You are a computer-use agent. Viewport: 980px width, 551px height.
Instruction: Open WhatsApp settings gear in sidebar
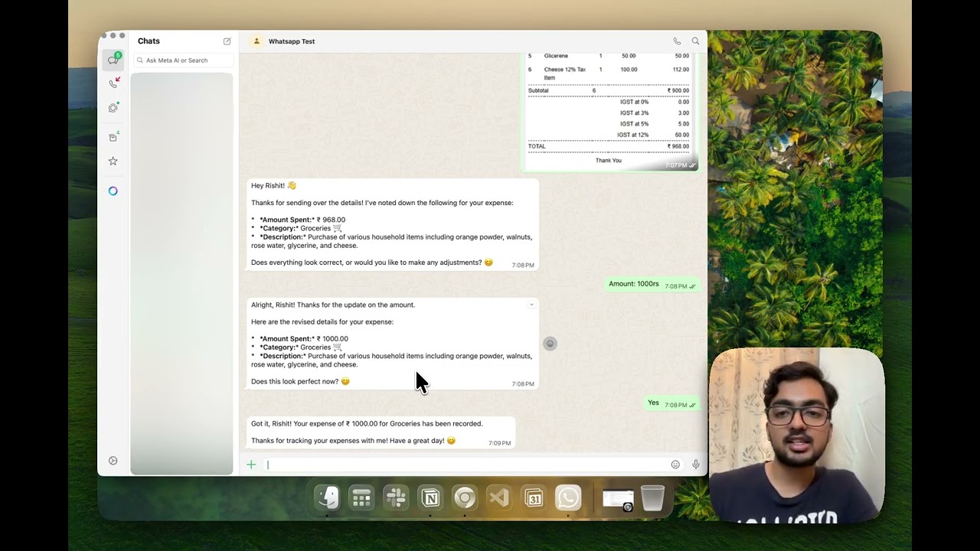pos(113,461)
